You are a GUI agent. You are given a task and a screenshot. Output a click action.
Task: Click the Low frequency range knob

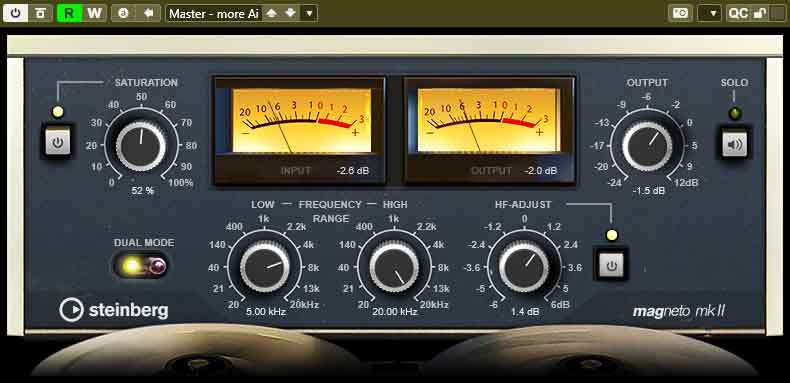point(265,267)
